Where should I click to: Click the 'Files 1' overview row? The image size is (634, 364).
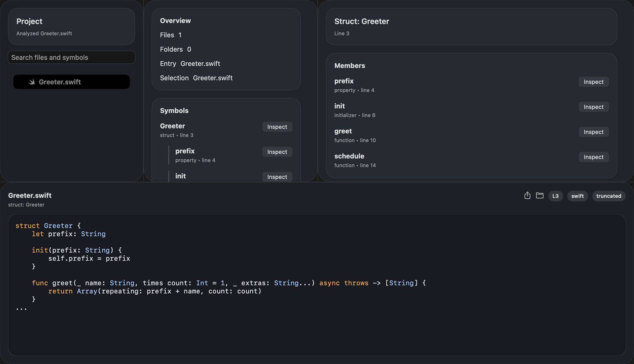[x=171, y=35]
